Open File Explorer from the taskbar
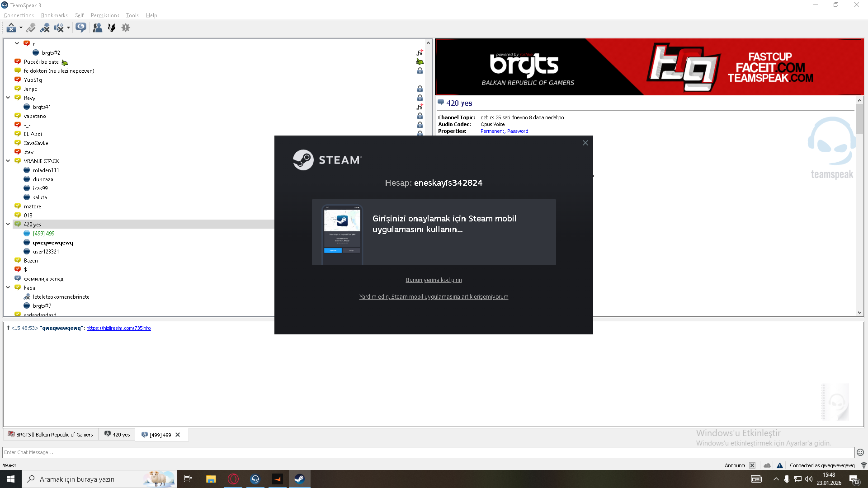This screenshot has width=868, height=488. (x=211, y=479)
